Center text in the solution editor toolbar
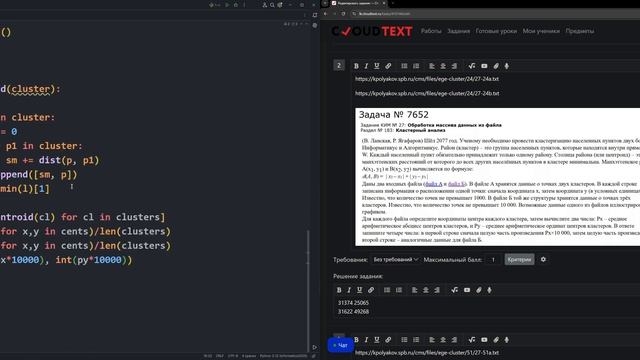Image resolution: width=640 pixels, height=360 pixels. tap(426, 290)
